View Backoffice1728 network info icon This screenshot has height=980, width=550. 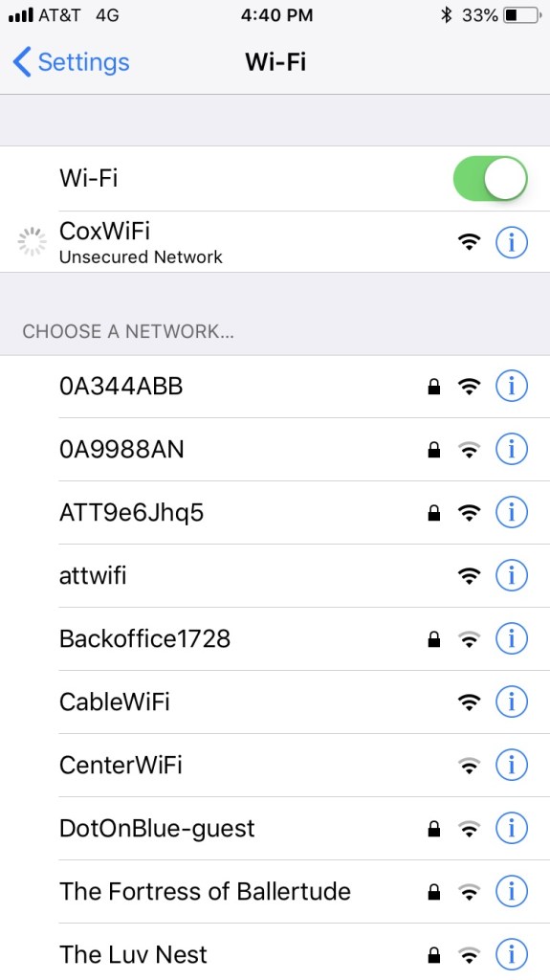pos(511,638)
